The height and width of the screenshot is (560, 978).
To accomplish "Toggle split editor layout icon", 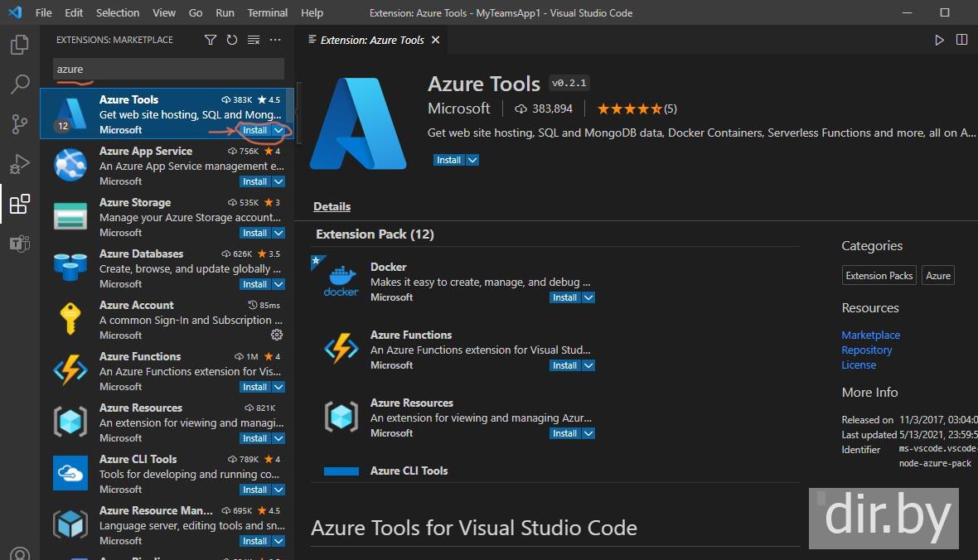I will pos(961,40).
